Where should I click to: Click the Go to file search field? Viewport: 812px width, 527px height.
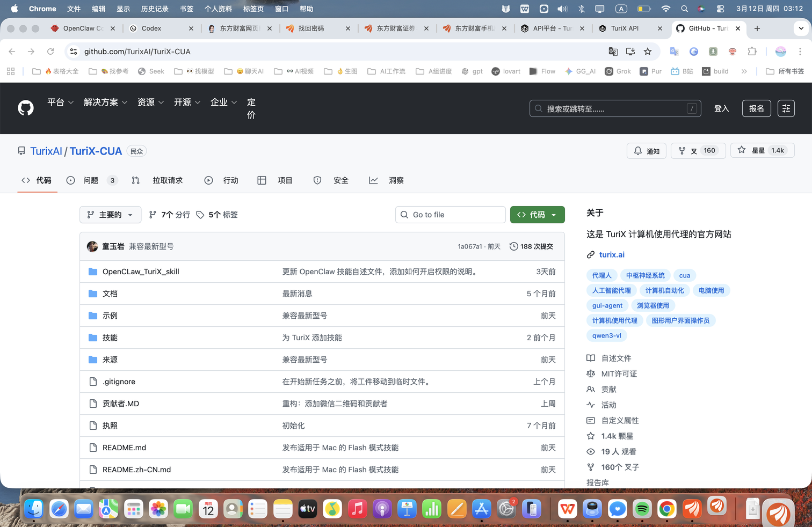pos(451,215)
